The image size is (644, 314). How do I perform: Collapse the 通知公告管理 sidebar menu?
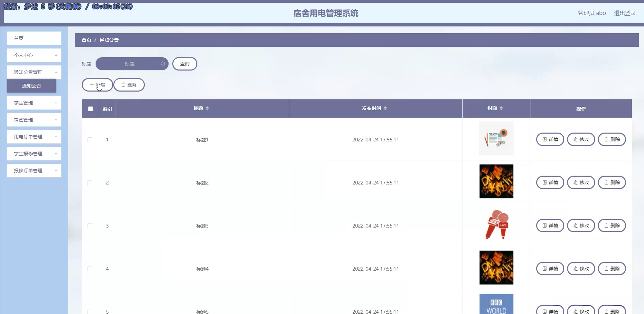coord(34,72)
